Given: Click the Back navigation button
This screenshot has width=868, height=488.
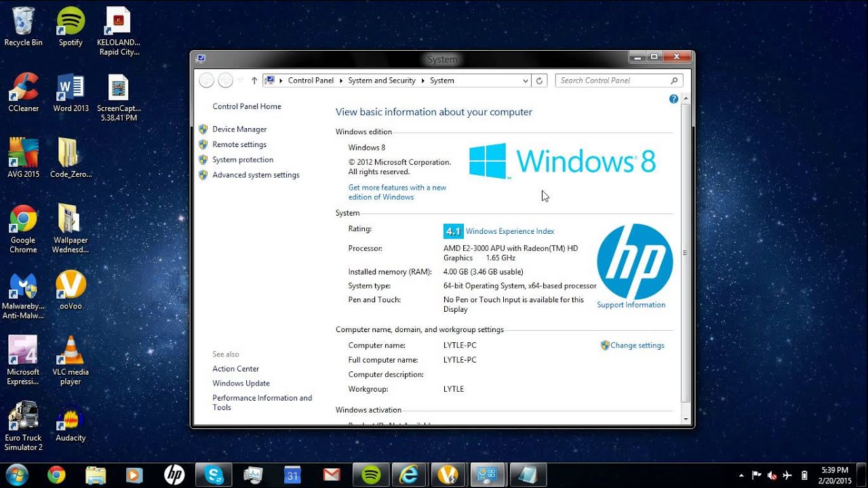Looking at the screenshot, I should tap(207, 81).
